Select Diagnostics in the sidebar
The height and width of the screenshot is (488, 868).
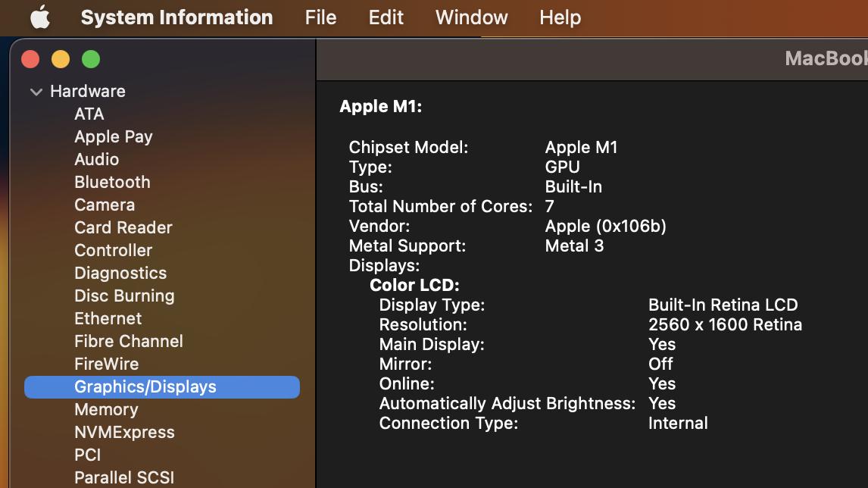click(x=120, y=273)
